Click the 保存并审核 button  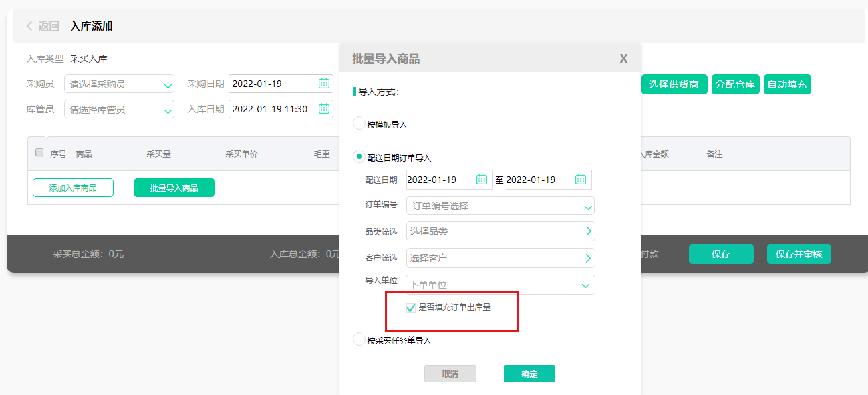click(797, 253)
